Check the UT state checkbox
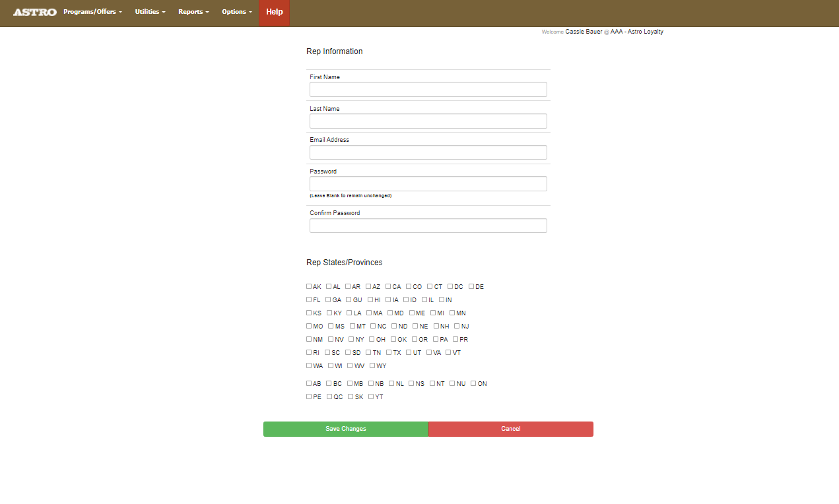 click(x=409, y=352)
